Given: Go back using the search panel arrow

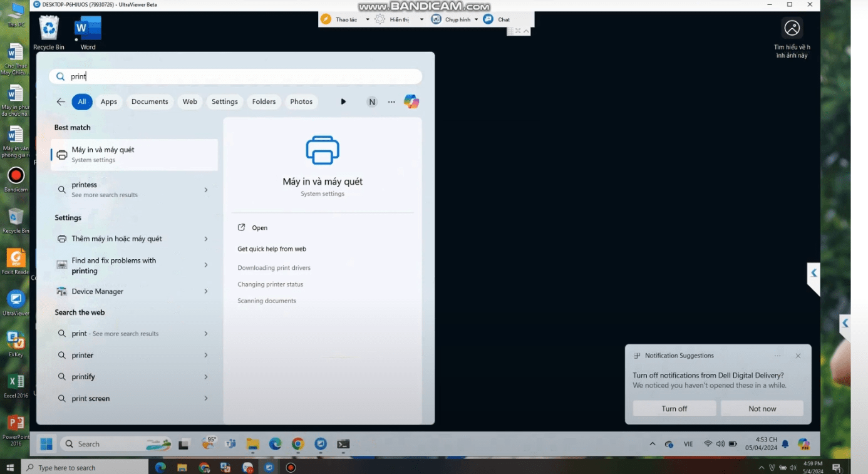Looking at the screenshot, I should [61, 101].
